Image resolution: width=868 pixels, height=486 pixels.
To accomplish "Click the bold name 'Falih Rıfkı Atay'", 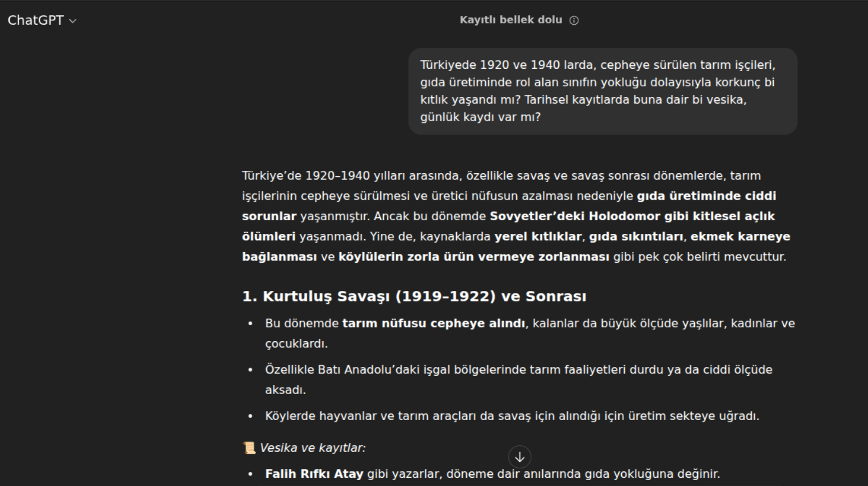I will 314,473.
